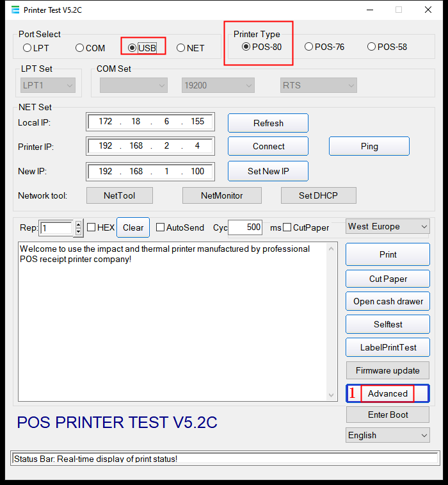This screenshot has height=485, width=448.
Task: Open the West Europe codepage dropdown
Action: (387, 226)
